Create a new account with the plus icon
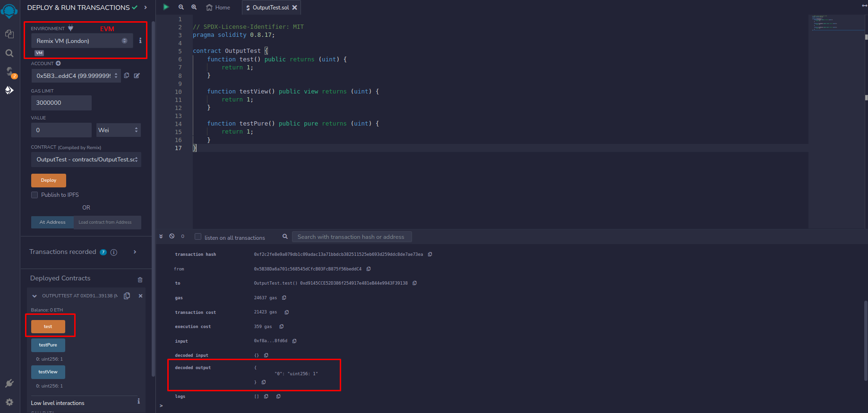 58,63
